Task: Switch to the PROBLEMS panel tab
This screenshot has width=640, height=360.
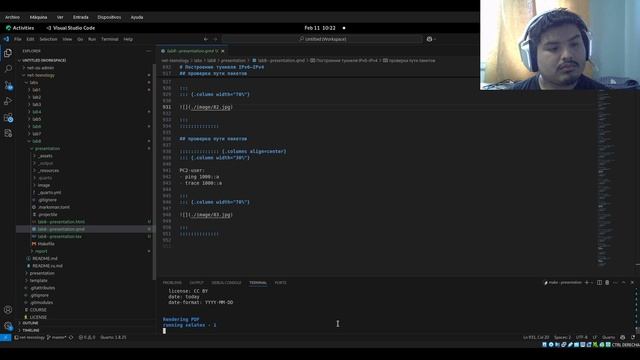Action: pyautogui.click(x=172, y=282)
